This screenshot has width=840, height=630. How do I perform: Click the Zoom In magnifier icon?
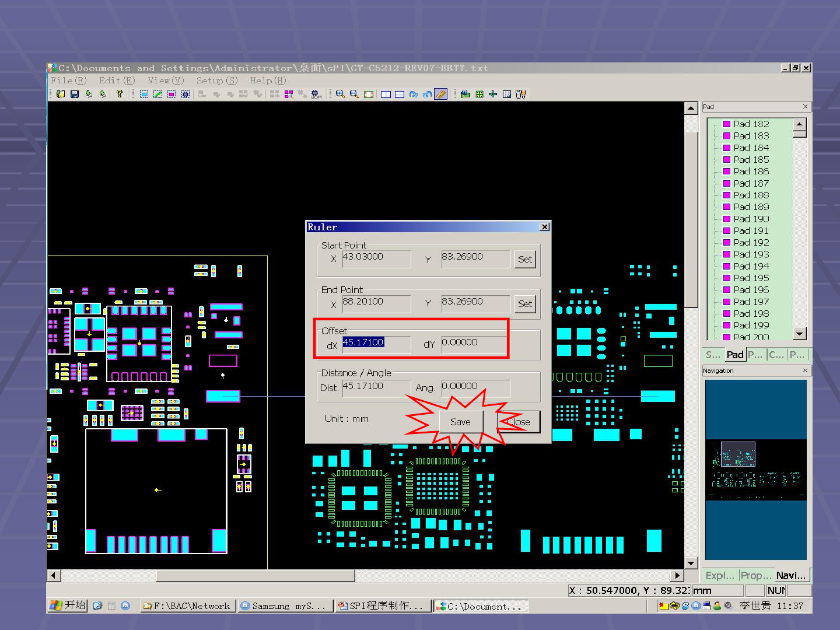[340, 94]
